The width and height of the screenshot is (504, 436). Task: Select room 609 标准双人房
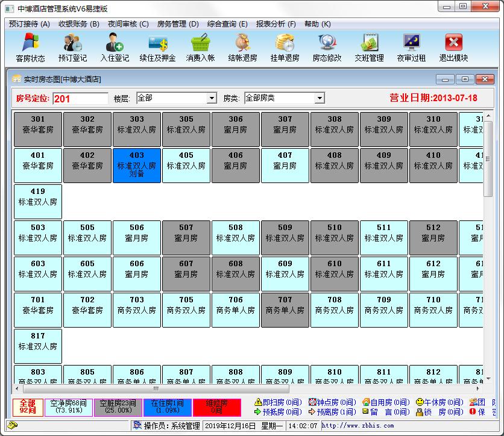[x=285, y=273]
